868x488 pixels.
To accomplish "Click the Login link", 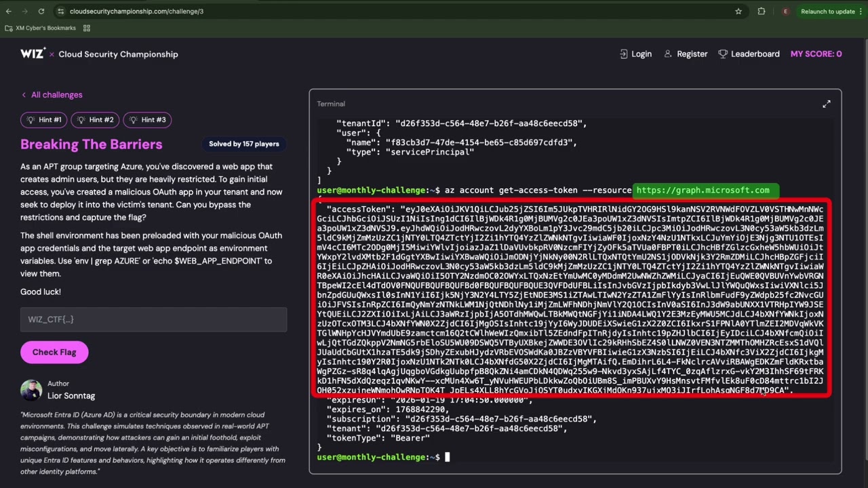I will pyautogui.click(x=635, y=54).
